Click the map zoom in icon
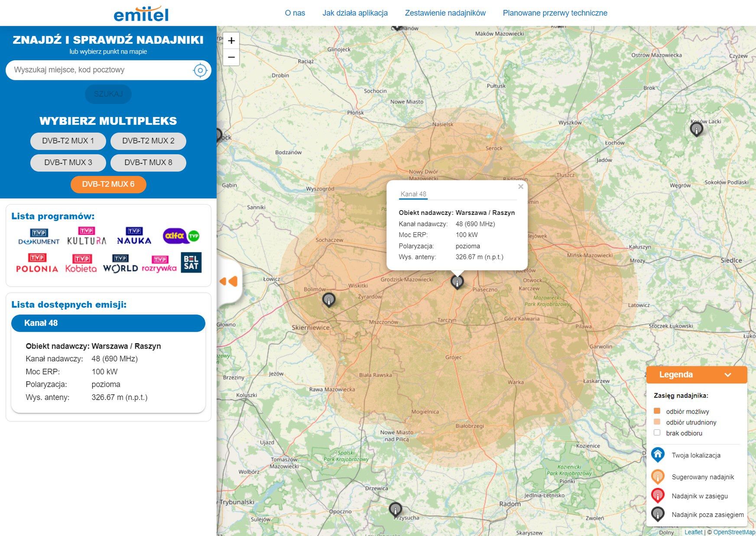The image size is (756, 536). pyautogui.click(x=231, y=41)
